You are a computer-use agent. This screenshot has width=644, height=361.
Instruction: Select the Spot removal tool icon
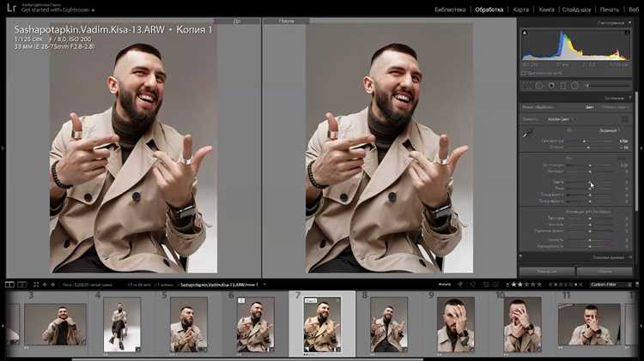coord(539,86)
